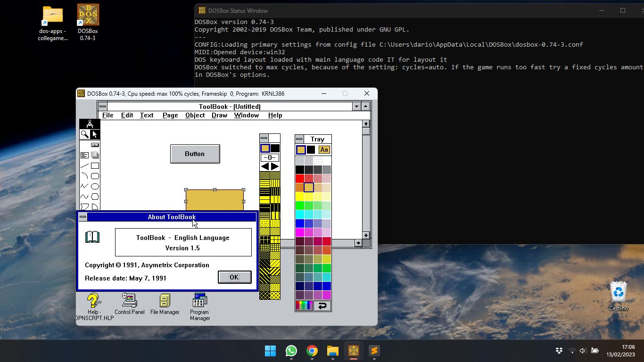This screenshot has width=644, height=362.
Task: Click the return arrow icon in Tray
Action: pos(322,306)
